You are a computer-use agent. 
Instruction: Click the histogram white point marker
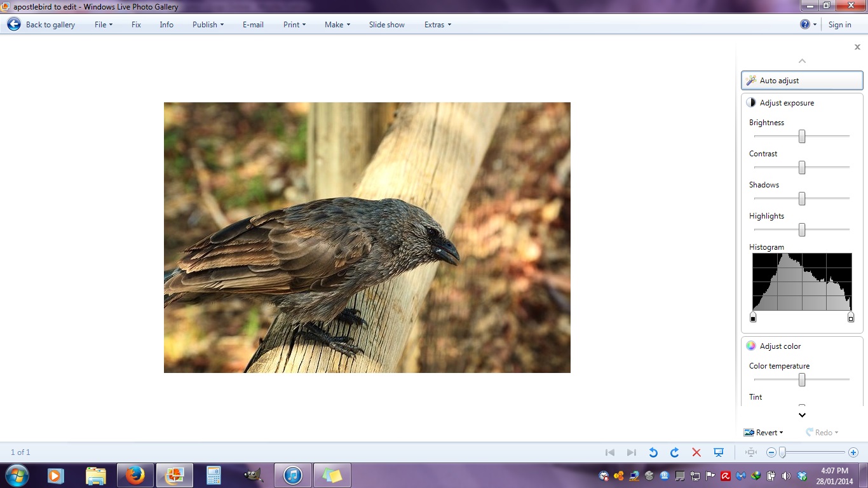coord(851,317)
